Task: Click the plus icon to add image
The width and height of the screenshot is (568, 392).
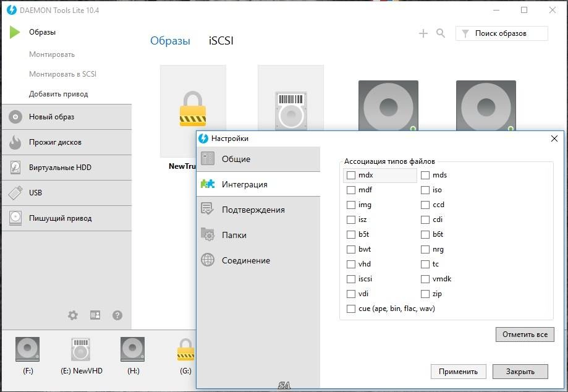Action: coord(423,33)
